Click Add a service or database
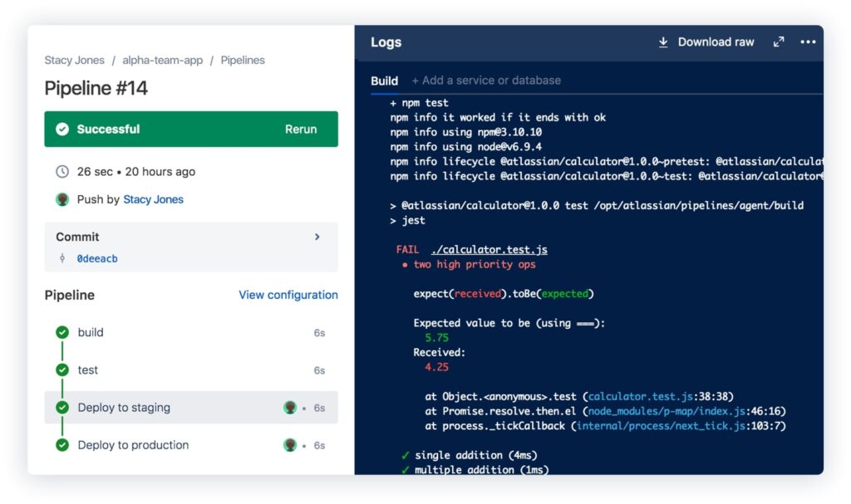 pyautogui.click(x=486, y=81)
